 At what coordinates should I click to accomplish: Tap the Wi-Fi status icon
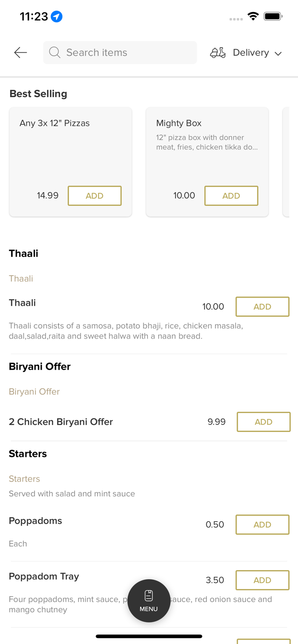(x=253, y=16)
